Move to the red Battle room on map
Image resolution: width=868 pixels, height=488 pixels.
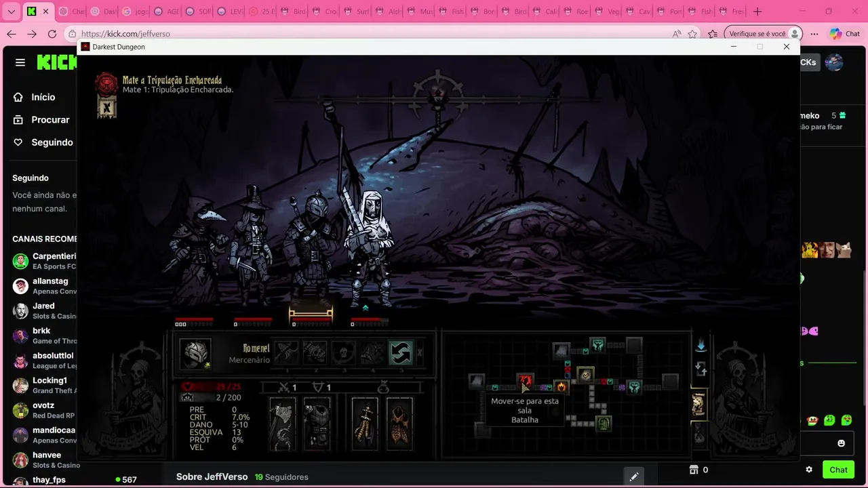(x=525, y=381)
